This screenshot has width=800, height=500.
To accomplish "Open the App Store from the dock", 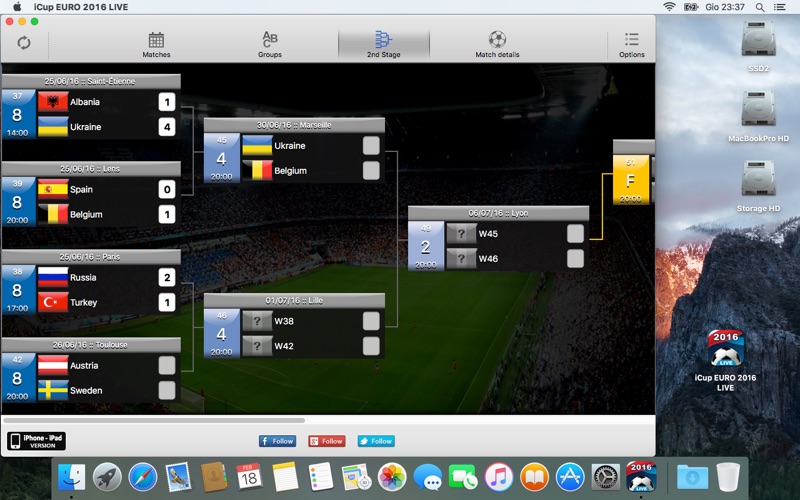I will coord(570,477).
